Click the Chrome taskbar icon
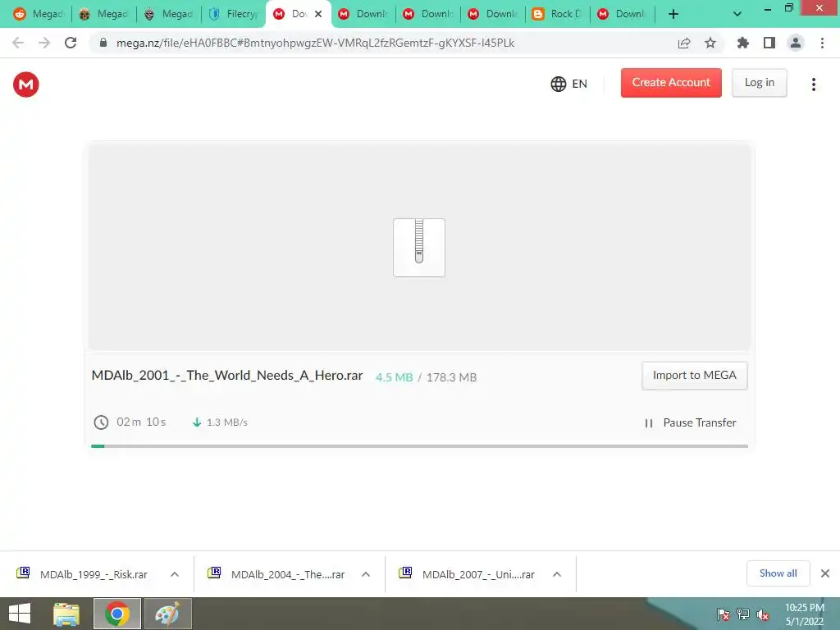This screenshot has height=630, width=840. (x=117, y=614)
